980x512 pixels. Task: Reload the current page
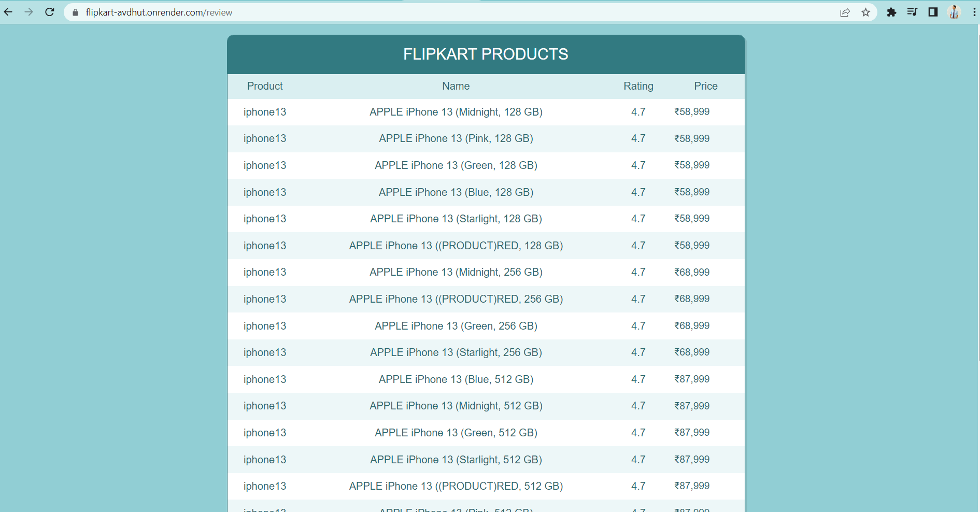tap(50, 12)
